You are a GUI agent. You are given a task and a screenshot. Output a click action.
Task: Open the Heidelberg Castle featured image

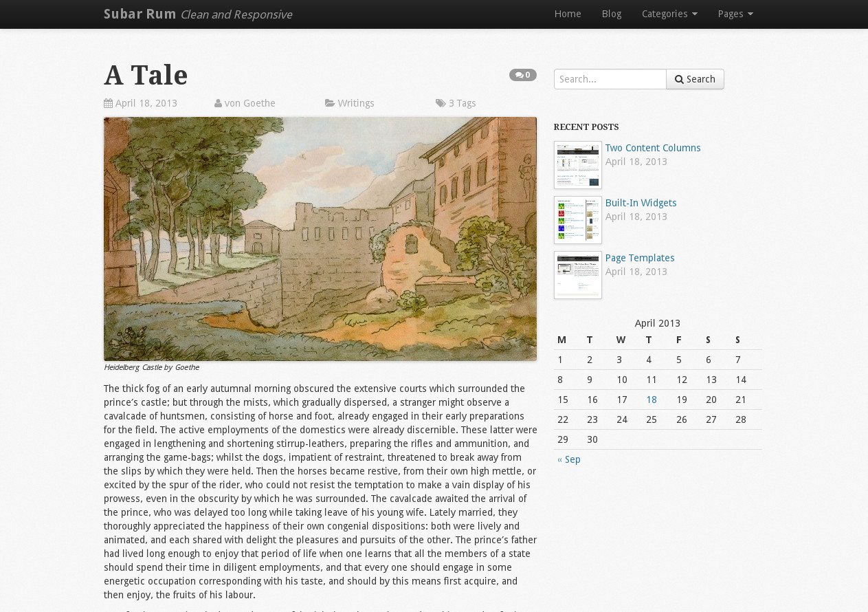[x=320, y=239]
